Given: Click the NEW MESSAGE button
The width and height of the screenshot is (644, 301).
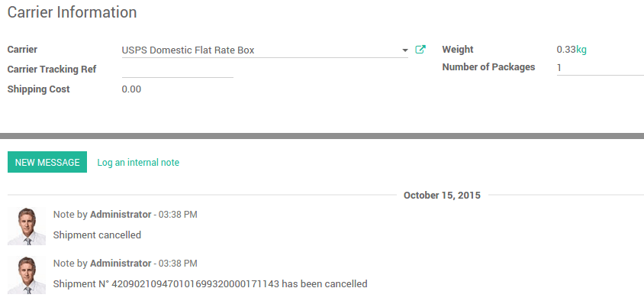Looking at the screenshot, I should tap(47, 162).
